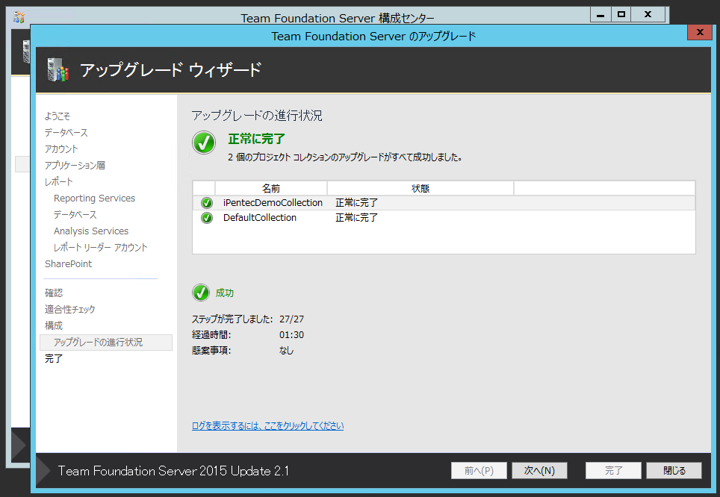720x497 pixels.
Task: Open the log via ログを表示するには link
Action: click(x=268, y=426)
